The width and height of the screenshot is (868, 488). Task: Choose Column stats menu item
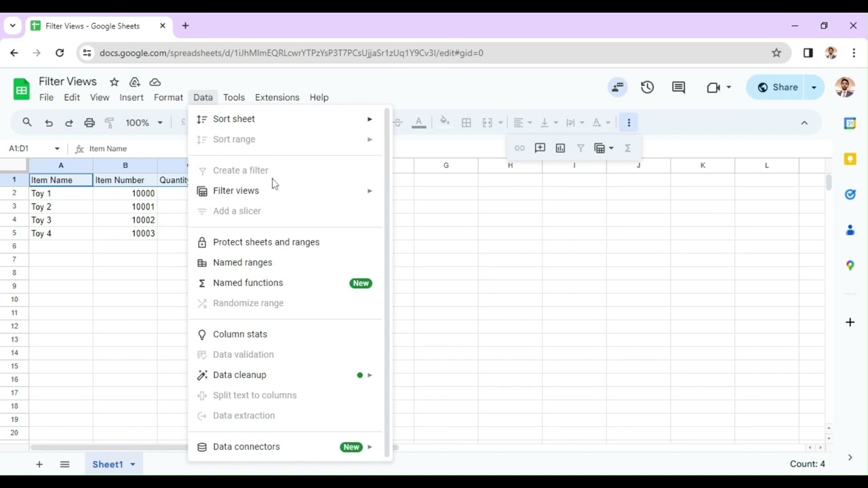(285, 334)
